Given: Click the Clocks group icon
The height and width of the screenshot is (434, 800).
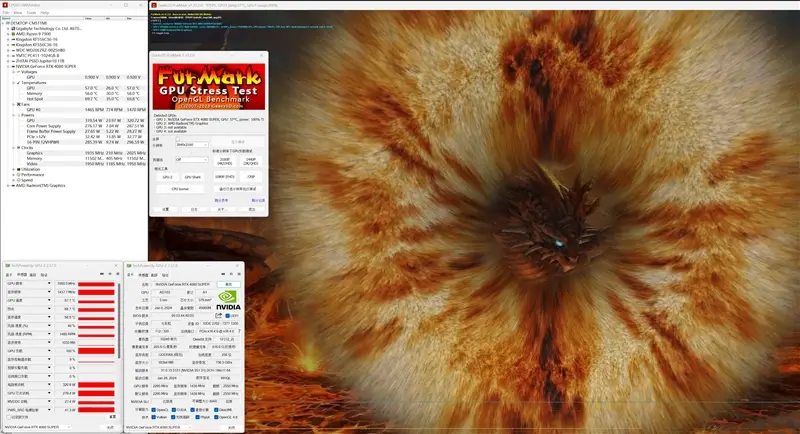Looking at the screenshot, I should [18, 147].
